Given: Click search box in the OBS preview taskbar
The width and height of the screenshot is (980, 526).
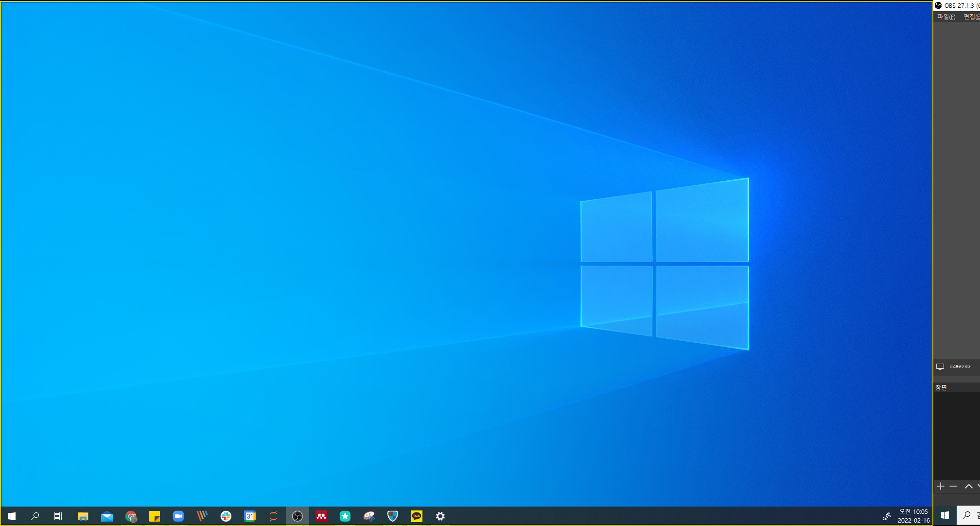Looking at the screenshot, I should pyautogui.click(x=969, y=515).
